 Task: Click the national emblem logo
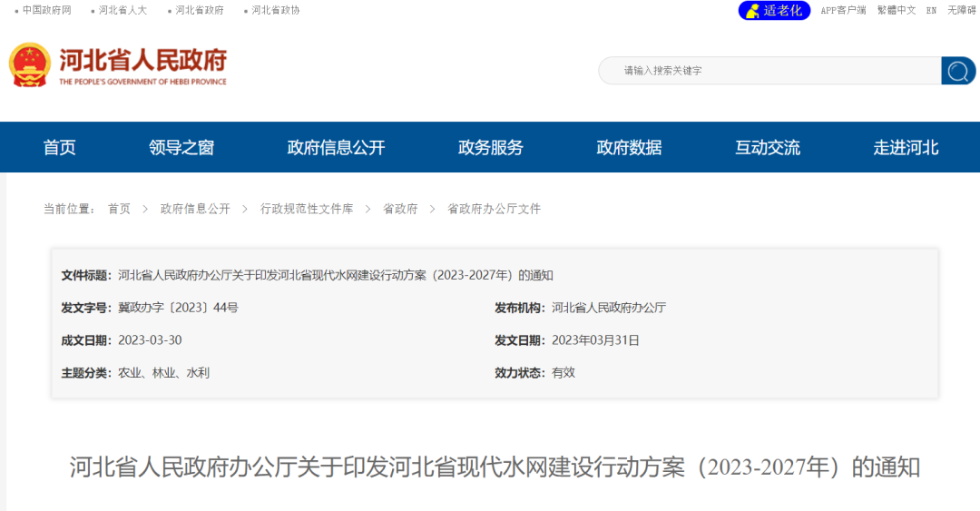[29, 65]
